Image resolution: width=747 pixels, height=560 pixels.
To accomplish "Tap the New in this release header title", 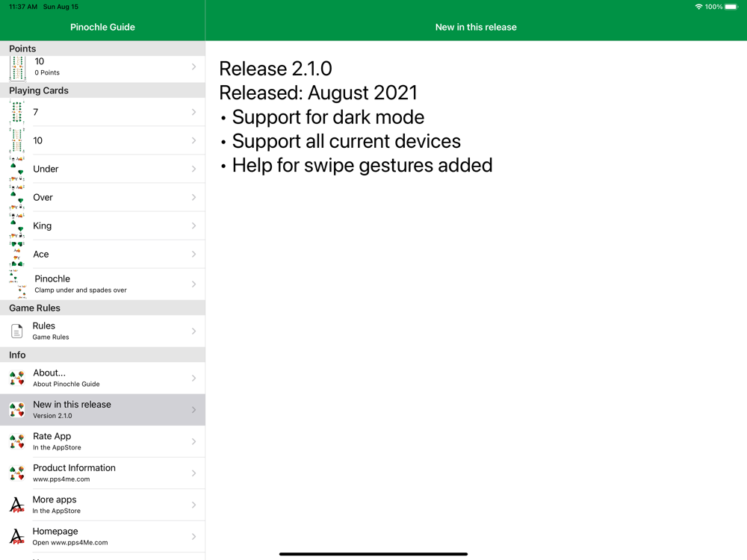I will click(x=476, y=27).
